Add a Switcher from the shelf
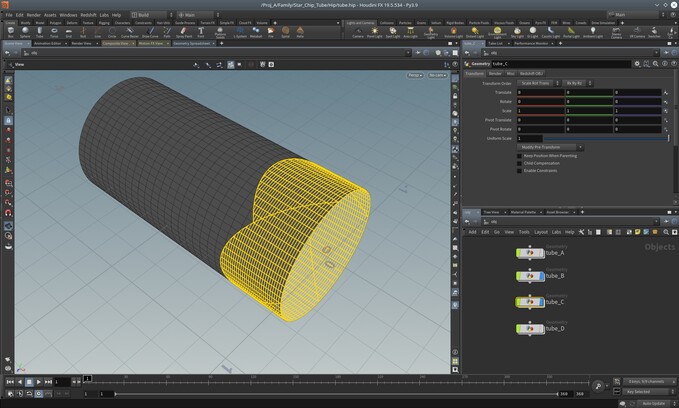The image size is (679, 408). pyautogui.click(x=654, y=32)
